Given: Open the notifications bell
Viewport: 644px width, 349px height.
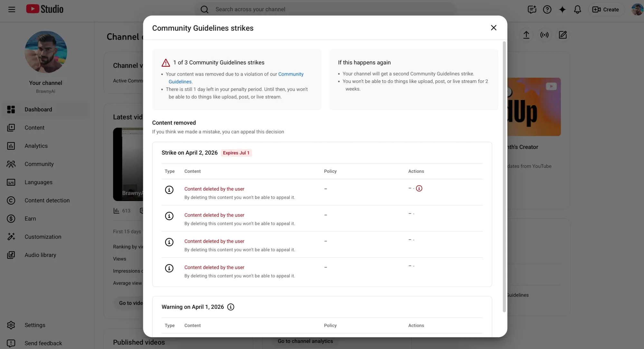Looking at the screenshot, I should click(577, 9).
